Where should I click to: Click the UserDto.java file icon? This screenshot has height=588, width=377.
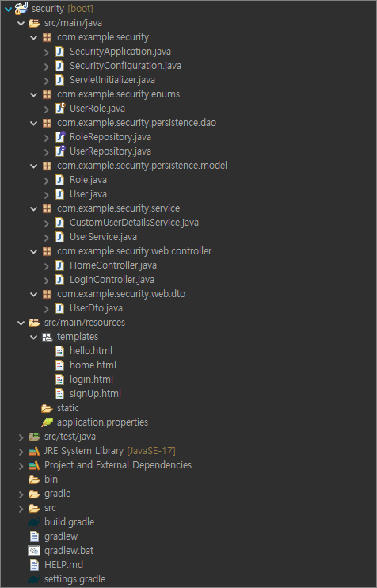(x=59, y=308)
